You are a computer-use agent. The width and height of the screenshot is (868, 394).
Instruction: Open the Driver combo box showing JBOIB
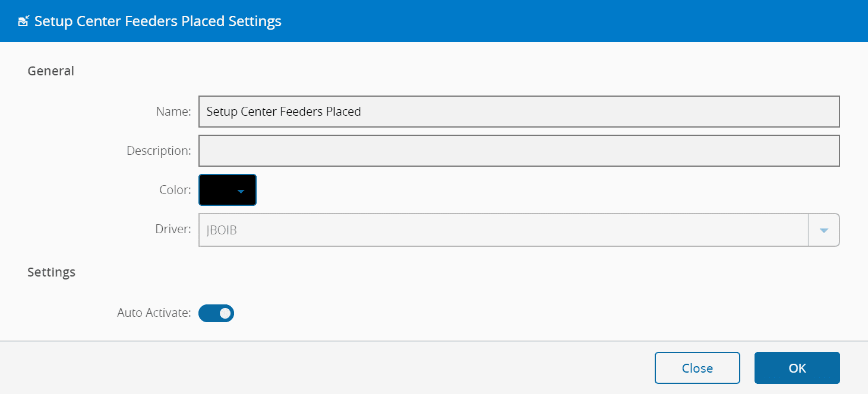click(503, 230)
